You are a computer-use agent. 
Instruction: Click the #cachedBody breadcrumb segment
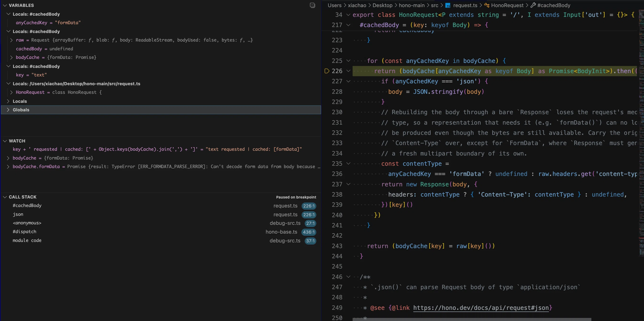coord(554,5)
